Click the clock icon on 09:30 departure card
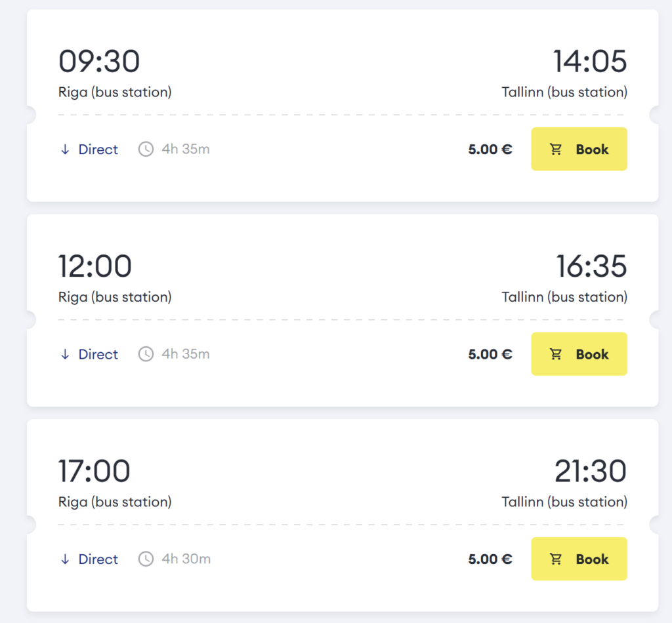Viewport: 672px width, 623px height. 146,149
